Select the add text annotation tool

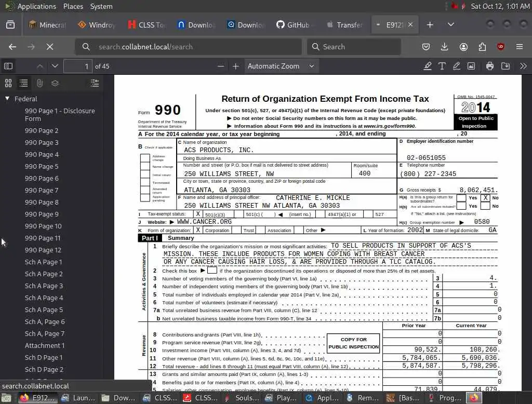442,66
